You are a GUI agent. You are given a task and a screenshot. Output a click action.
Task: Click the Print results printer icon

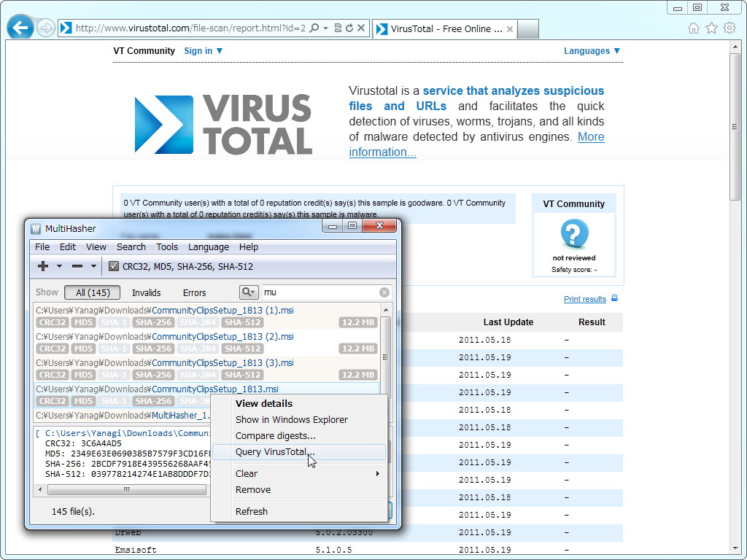[615, 299]
